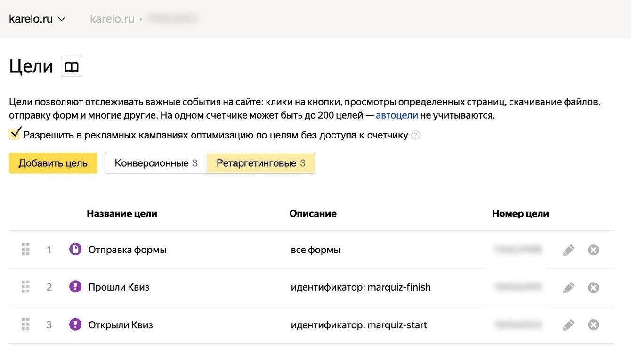Screen dimensions: 631x364
Task: Click the karelo.ru breadcrumb text
Action: click(x=112, y=19)
